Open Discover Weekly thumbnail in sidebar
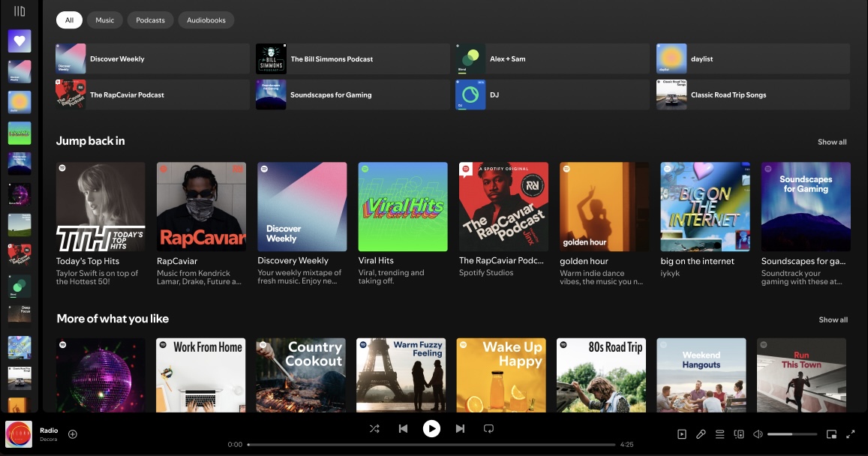 20,71
